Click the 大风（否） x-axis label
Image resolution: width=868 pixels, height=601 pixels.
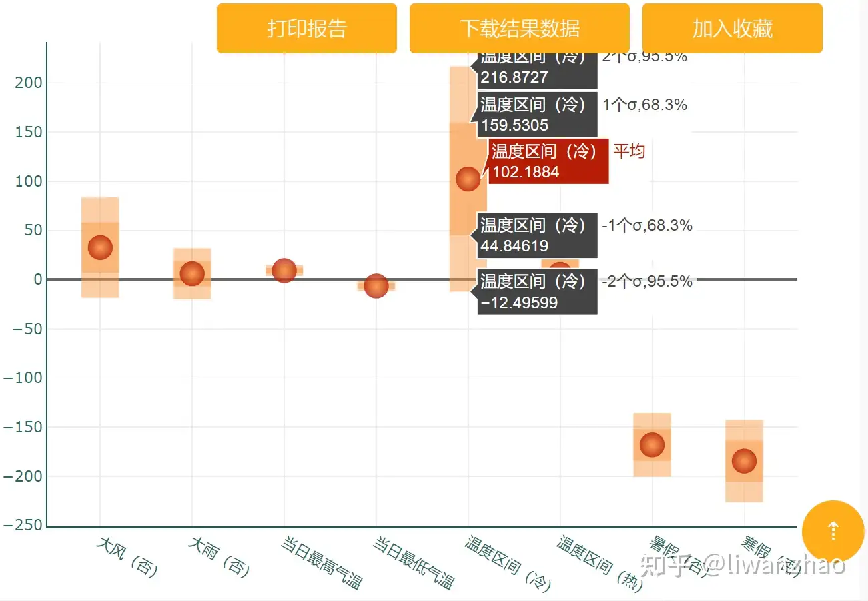click(128, 558)
